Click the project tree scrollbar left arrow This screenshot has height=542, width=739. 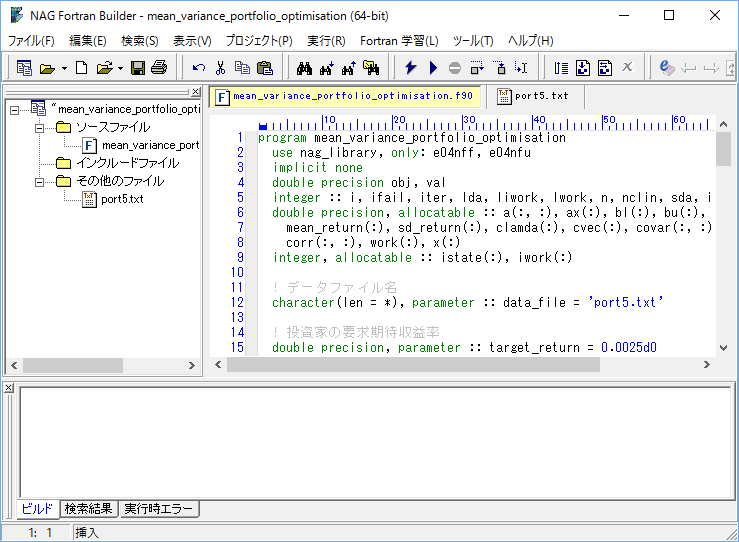tap(14, 365)
